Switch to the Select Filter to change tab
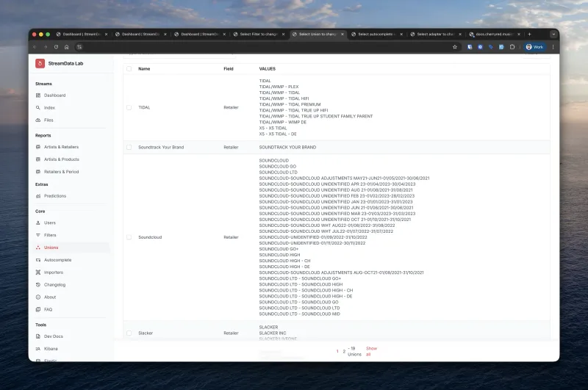The width and height of the screenshot is (588, 390). click(259, 34)
